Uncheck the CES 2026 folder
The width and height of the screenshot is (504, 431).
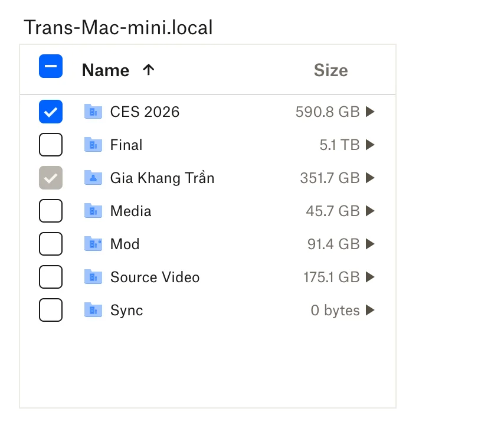click(50, 112)
